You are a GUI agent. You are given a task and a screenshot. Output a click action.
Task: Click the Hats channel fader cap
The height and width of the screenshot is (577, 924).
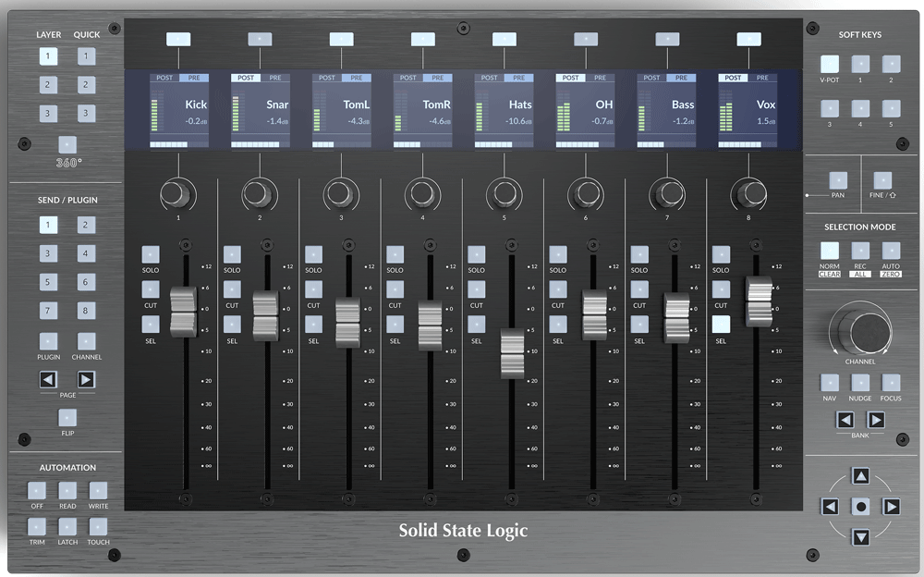click(512, 353)
